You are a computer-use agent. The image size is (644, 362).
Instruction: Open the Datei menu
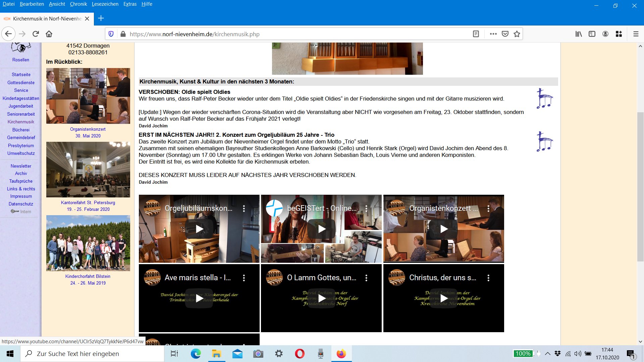coord(9,4)
